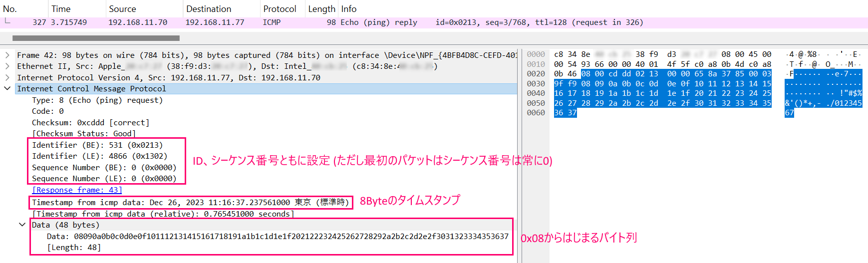The width and height of the screenshot is (868, 263).
Task: Select packet 327 Echo (ping) reply row
Action: point(434,22)
